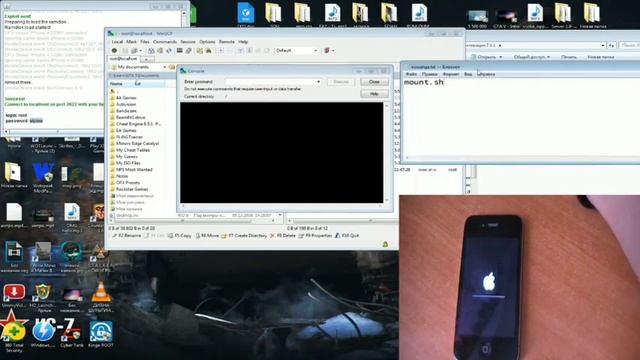
Task: Click the open terminal icon in WinSCP toolbar
Action: click(x=180, y=51)
